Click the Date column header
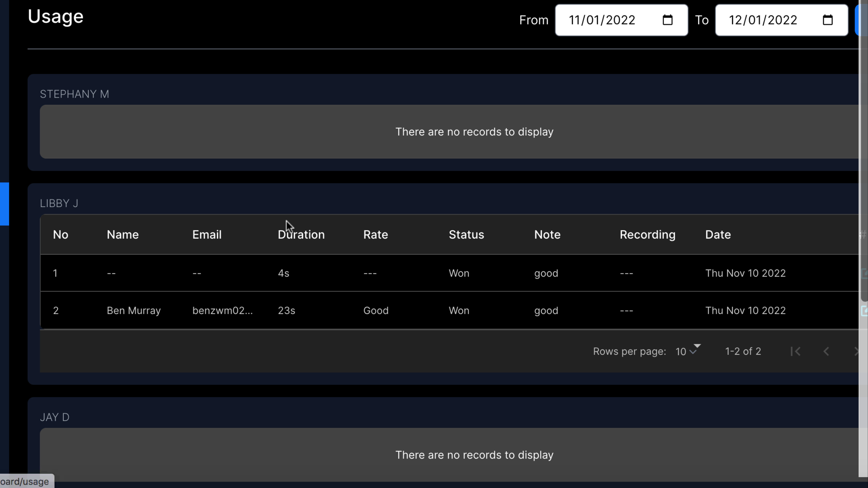 point(718,235)
